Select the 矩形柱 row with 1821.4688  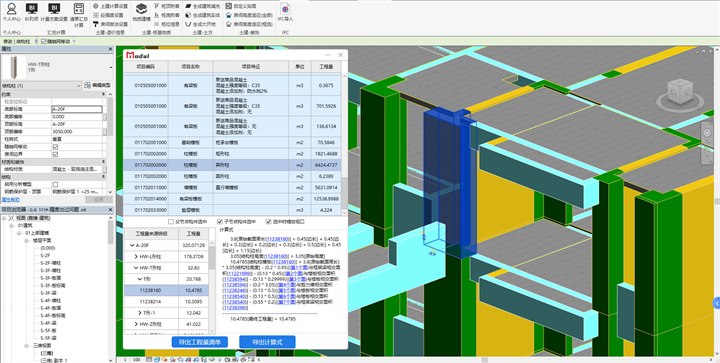(232, 154)
